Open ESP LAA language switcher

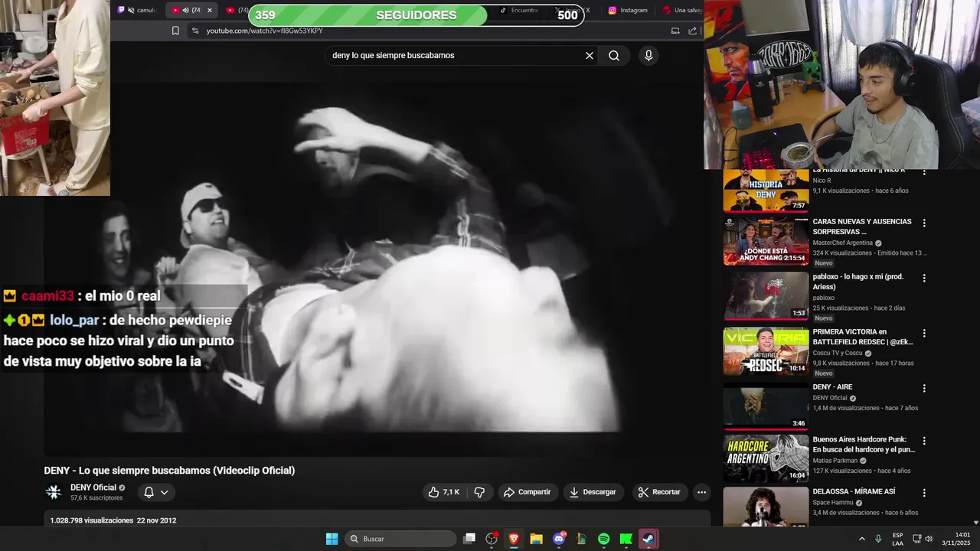click(x=897, y=539)
